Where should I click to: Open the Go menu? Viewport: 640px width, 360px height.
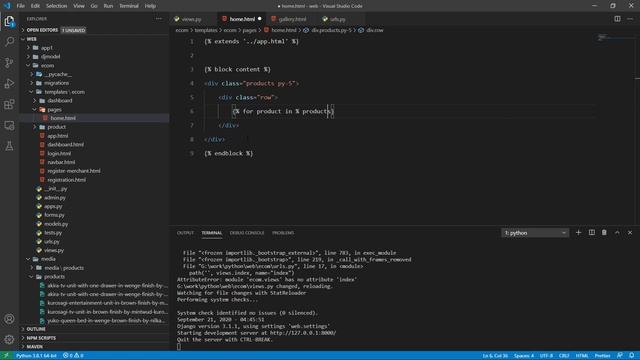click(x=94, y=6)
